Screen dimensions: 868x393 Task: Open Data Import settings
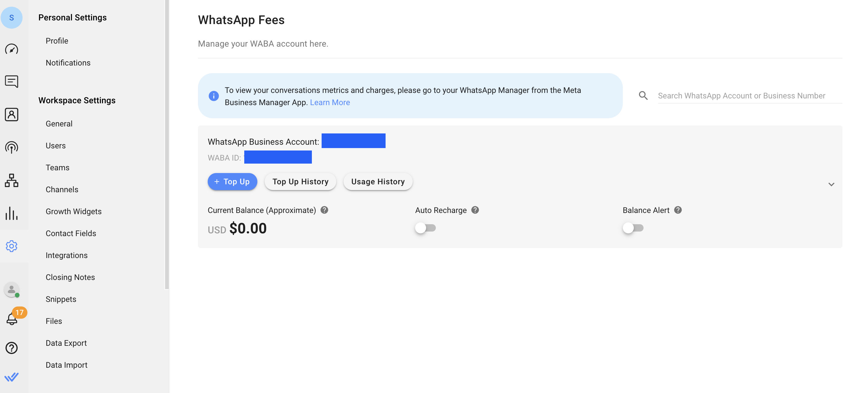[66, 365]
